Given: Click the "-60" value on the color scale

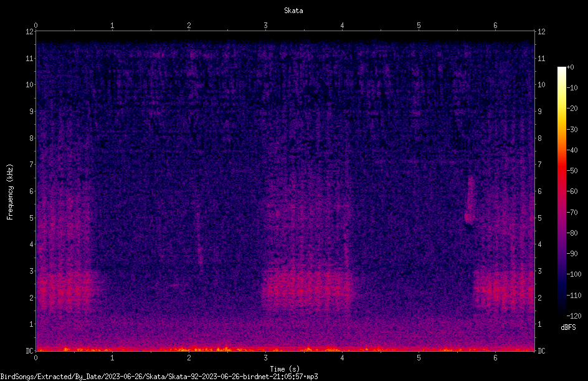Looking at the screenshot, I should (x=572, y=191).
